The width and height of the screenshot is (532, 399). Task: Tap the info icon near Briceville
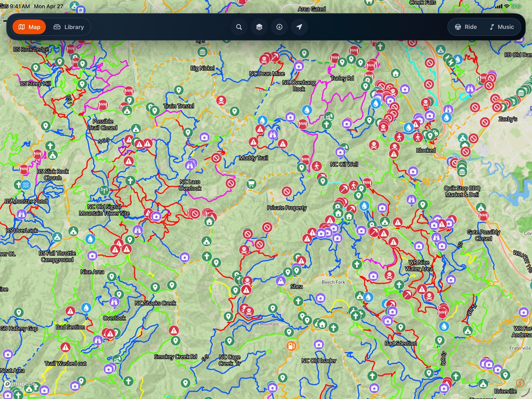520,383
